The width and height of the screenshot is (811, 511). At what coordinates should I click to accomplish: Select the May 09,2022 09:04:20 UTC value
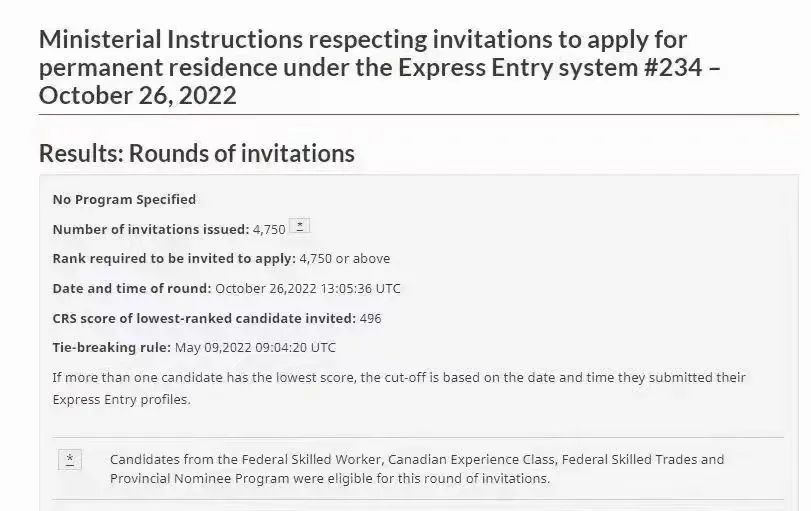pos(255,348)
